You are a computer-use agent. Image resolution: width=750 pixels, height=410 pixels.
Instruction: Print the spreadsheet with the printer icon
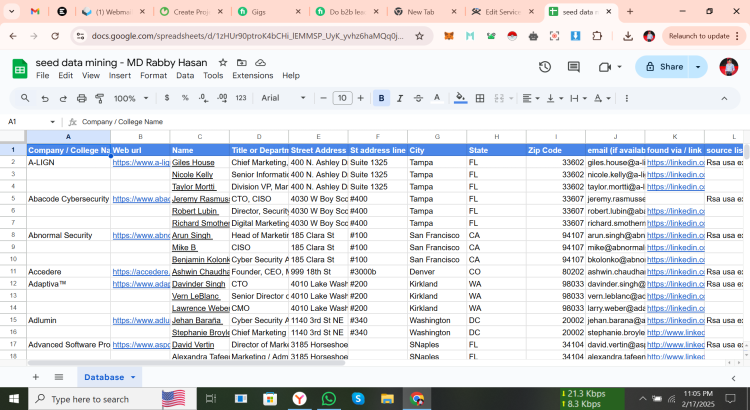(x=82, y=99)
